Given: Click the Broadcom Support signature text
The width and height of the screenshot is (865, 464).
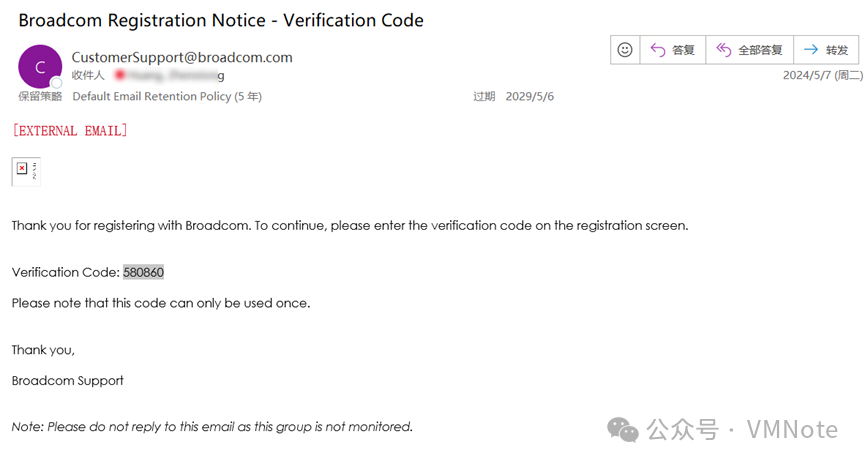Looking at the screenshot, I should (x=68, y=380).
